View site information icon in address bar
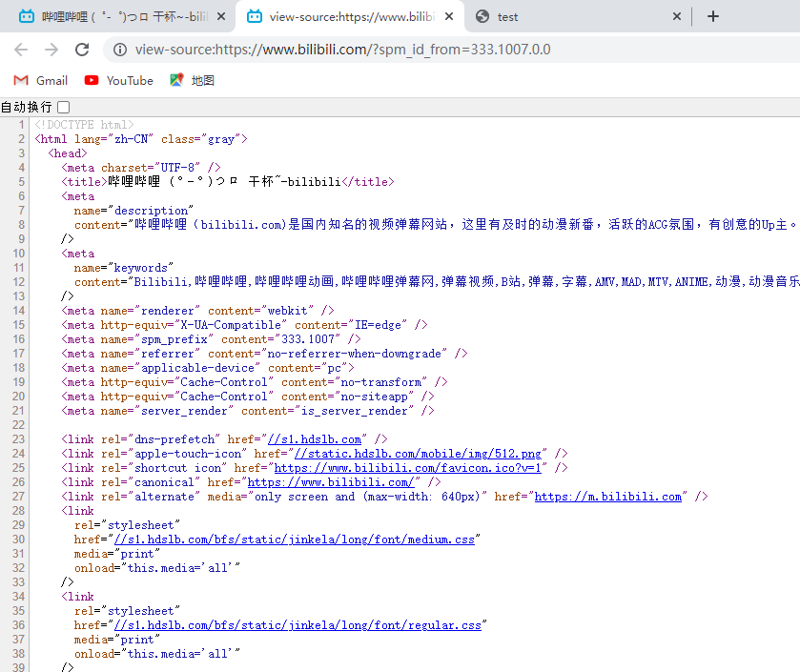800x672 pixels. click(x=120, y=50)
